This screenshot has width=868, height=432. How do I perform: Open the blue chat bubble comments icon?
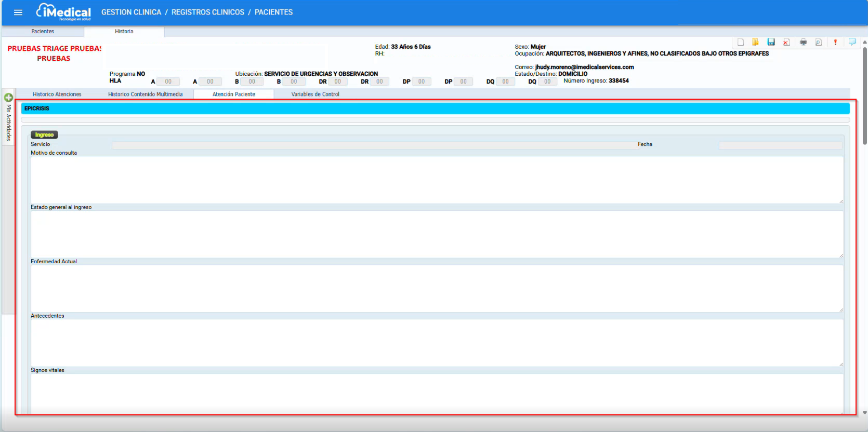(x=852, y=42)
